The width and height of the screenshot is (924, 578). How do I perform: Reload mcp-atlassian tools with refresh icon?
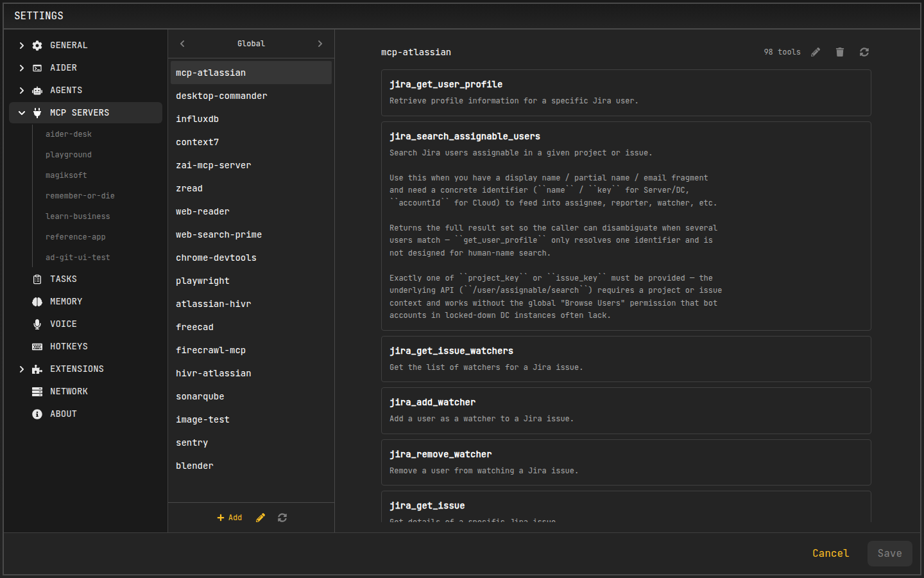click(x=864, y=52)
